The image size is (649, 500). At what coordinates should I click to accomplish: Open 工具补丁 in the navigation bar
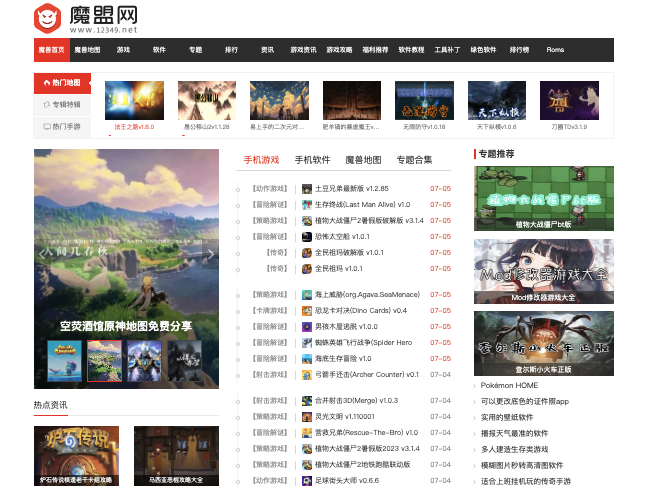(x=447, y=50)
